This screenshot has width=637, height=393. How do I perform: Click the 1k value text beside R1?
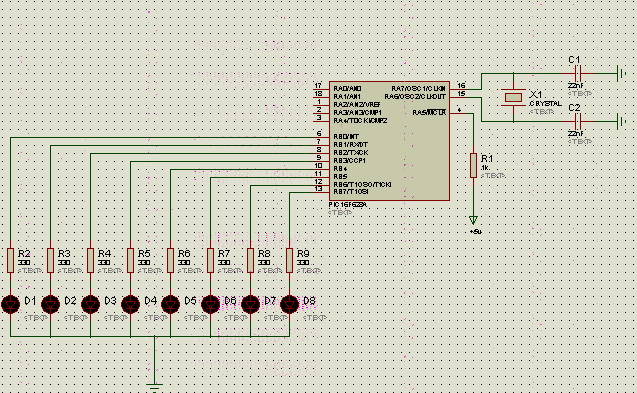[x=485, y=168]
